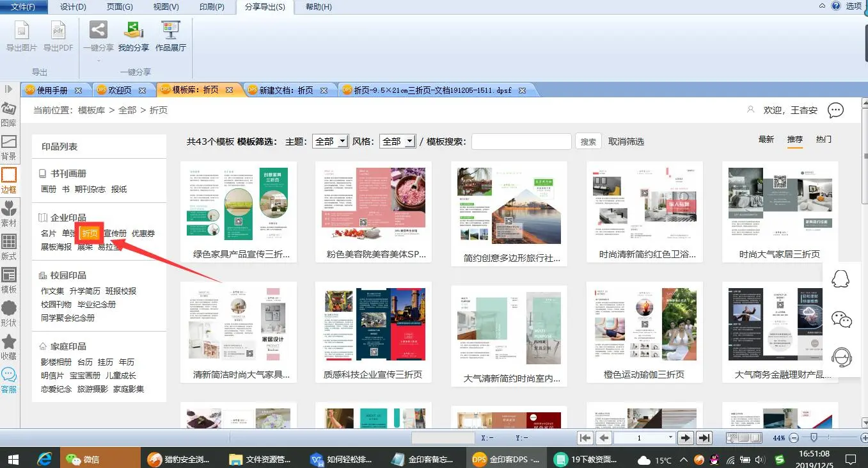Image resolution: width=868 pixels, height=468 pixels.
Task: Open the 模板 template sidebar panel
Action: point(9,280)
